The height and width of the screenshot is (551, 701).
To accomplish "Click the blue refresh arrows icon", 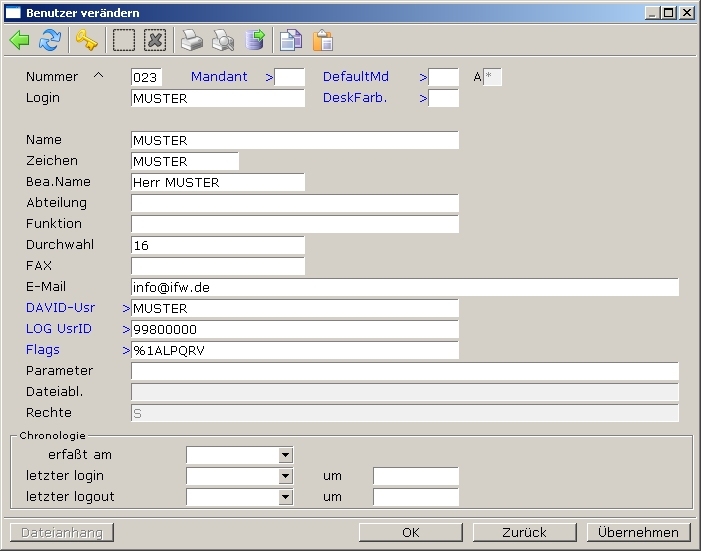I will pos(49,40).
